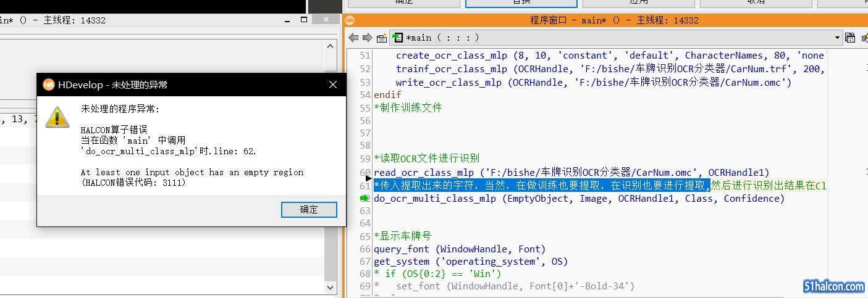The image size is (868, 298).
Task: Navigate forward with the right arrow icon
Action: click(x=367, y=38)
